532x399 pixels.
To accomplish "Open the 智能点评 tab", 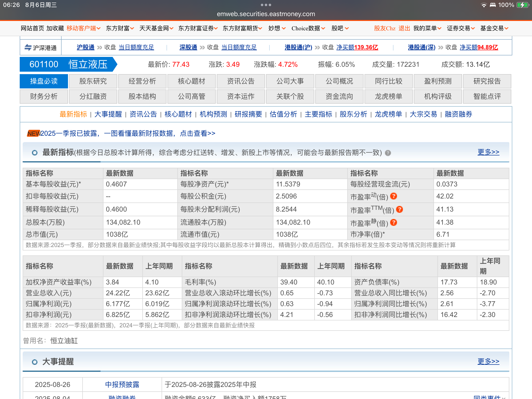I will [x=487, y=96].
